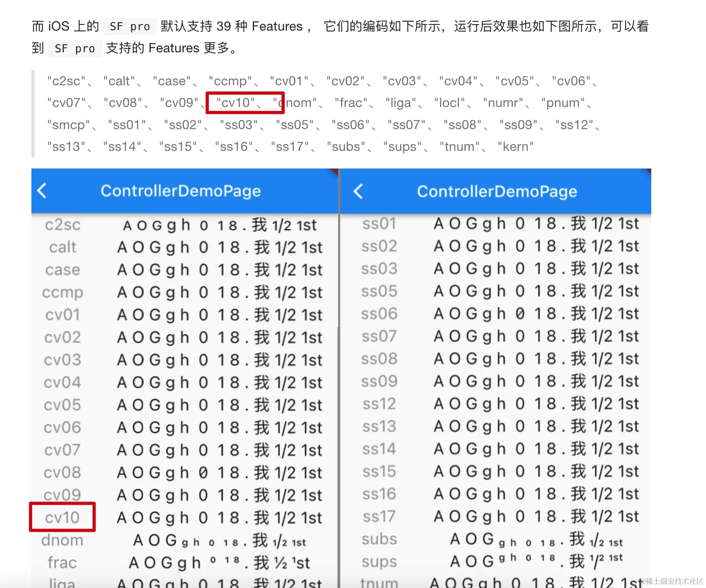Click "calt" in the quoted feature list

[119, 81]
